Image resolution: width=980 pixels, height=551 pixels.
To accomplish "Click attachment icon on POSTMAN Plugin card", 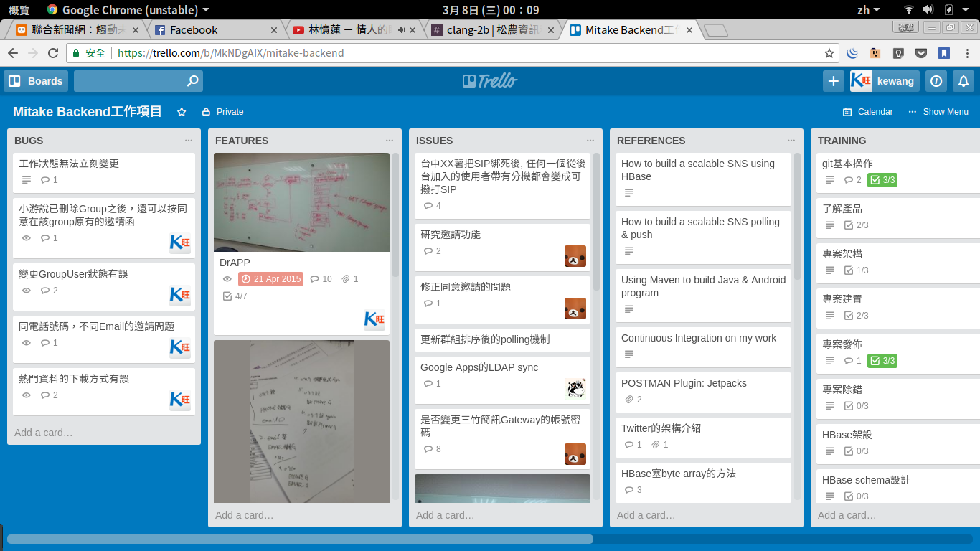I will coord(629,400).
